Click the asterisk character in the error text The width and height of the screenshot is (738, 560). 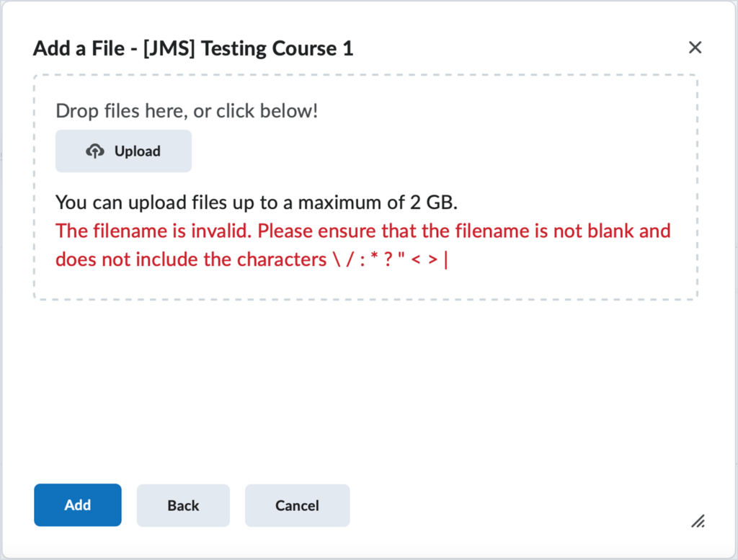pos(374,259)
